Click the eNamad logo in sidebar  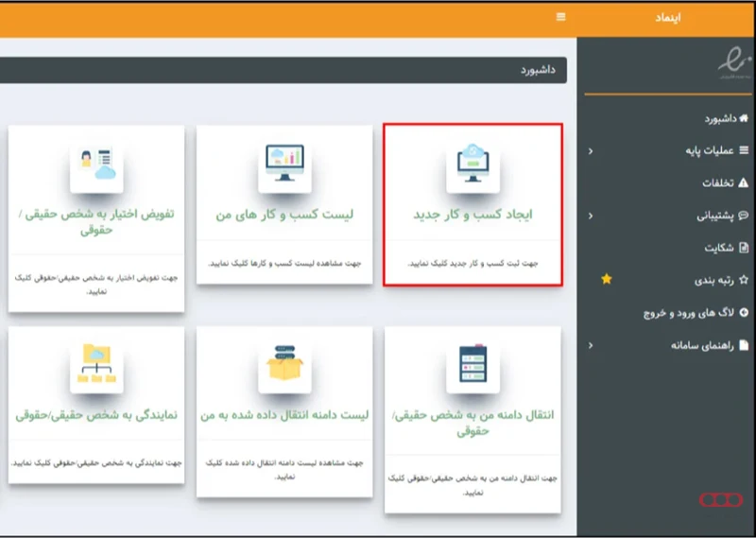[735, 62]
